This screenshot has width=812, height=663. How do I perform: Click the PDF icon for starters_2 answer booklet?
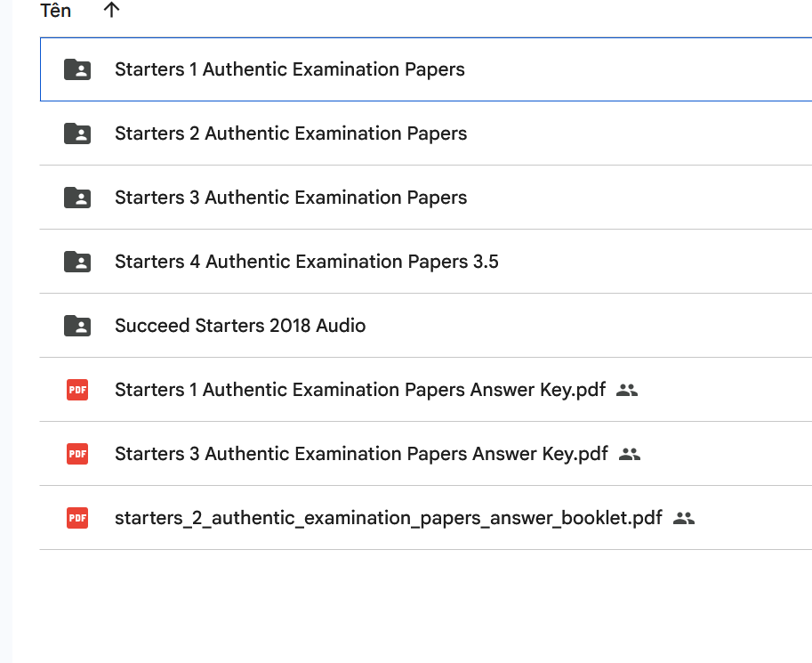point(78,518)
